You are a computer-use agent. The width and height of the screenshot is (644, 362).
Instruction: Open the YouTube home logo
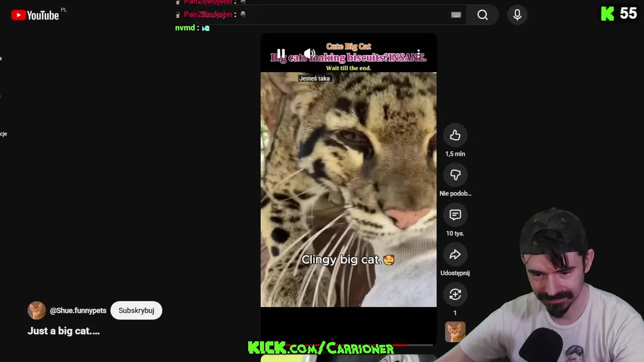point(35,15)
